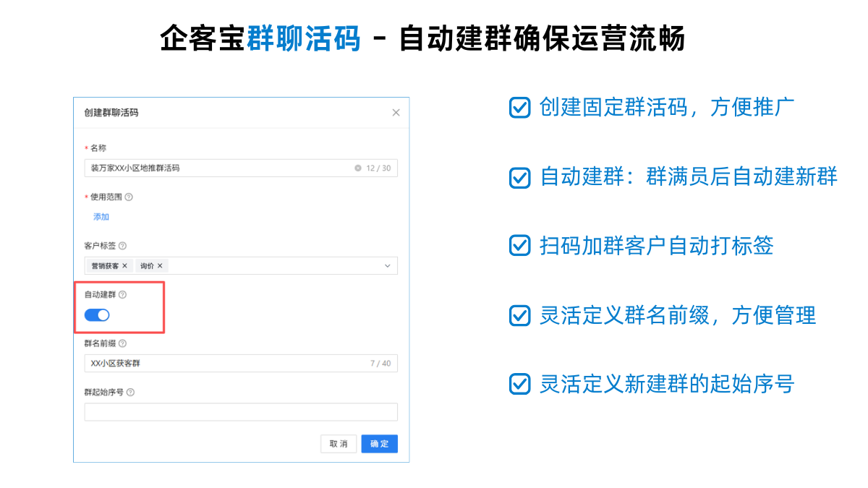The width and height of the screenshot is (868, 488).
Task: Click the checkbox next to 扫码加群客户自动打标签
Action: [519, 246]
